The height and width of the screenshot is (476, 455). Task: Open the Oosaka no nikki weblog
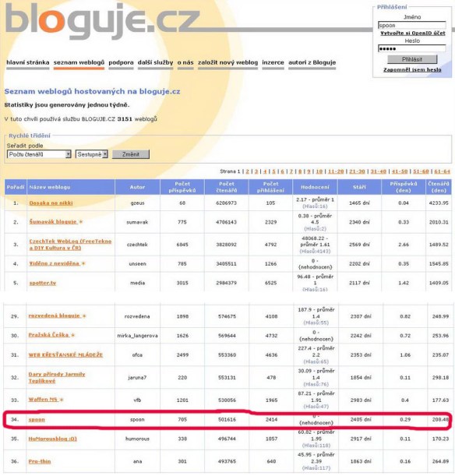click(51, 203)
